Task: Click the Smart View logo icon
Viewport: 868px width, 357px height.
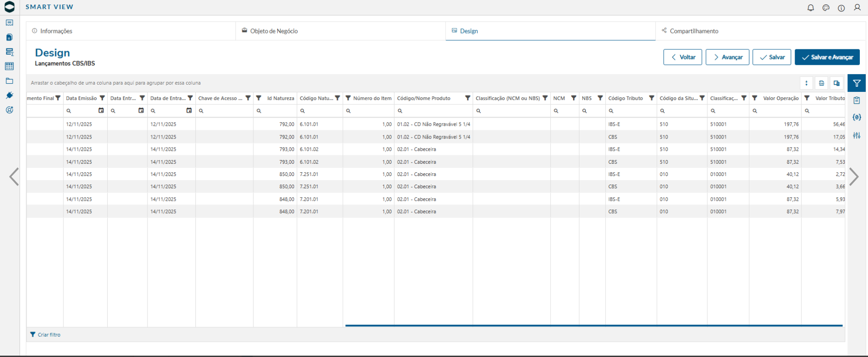Action: [x=9, y=7]
